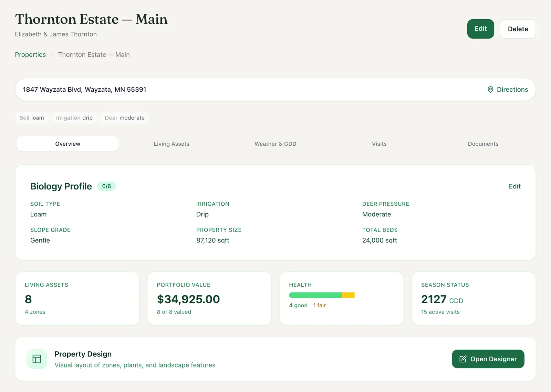Click the Property Design layout icon
Viewport: 551px width, 392px height.
pos(37,359)
